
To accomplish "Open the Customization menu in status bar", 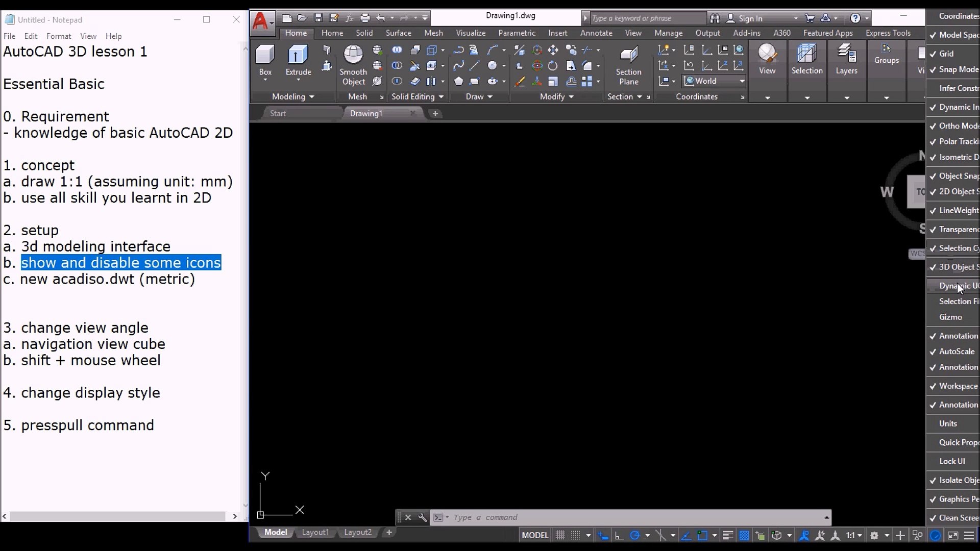I will (969, 535).
